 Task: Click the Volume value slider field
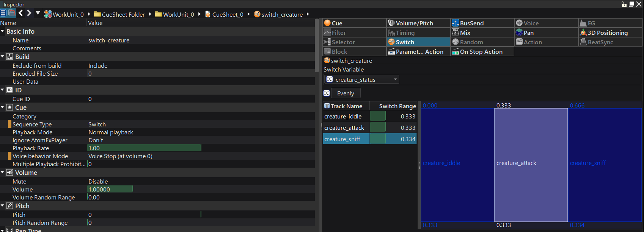pos(110,189)
